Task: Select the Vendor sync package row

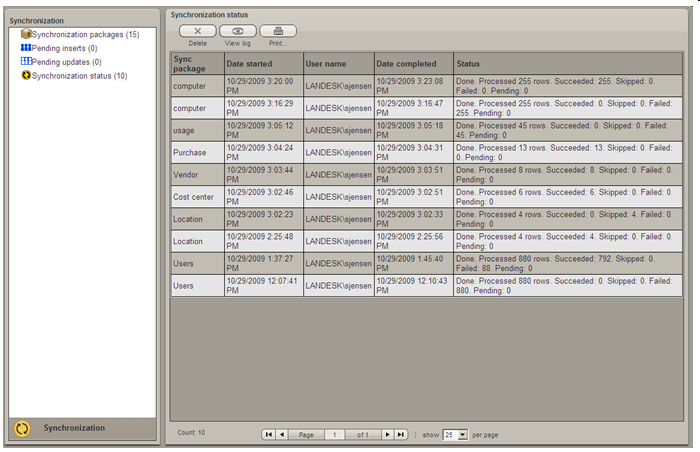Action: point(426,175)
